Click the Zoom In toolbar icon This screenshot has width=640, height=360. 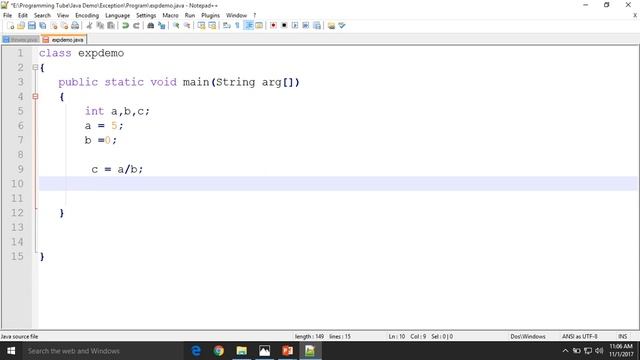(x=176, y=26)
